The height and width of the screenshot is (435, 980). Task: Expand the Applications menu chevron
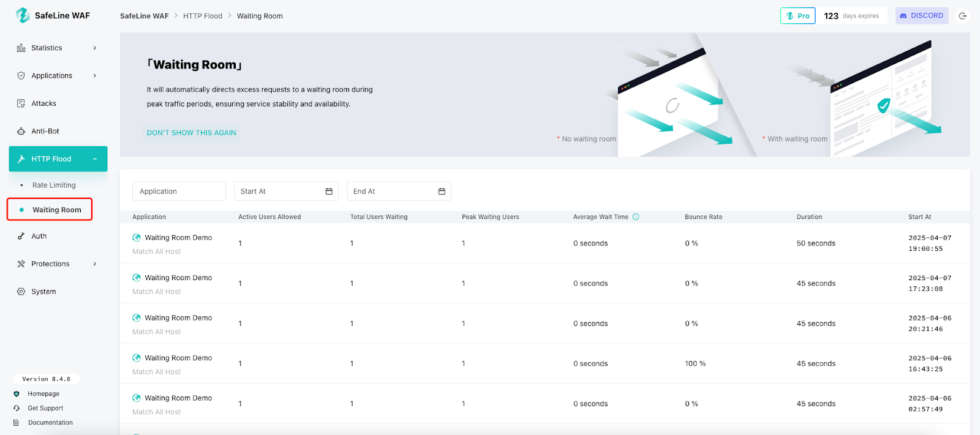pyautogui.click(x=95, y=76)
